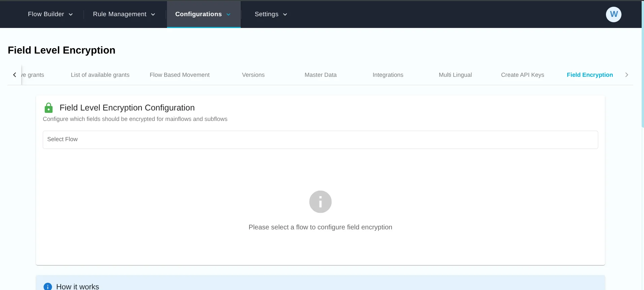Expand the Settings menu
The image size is (644, 290).
pos(271,14)
